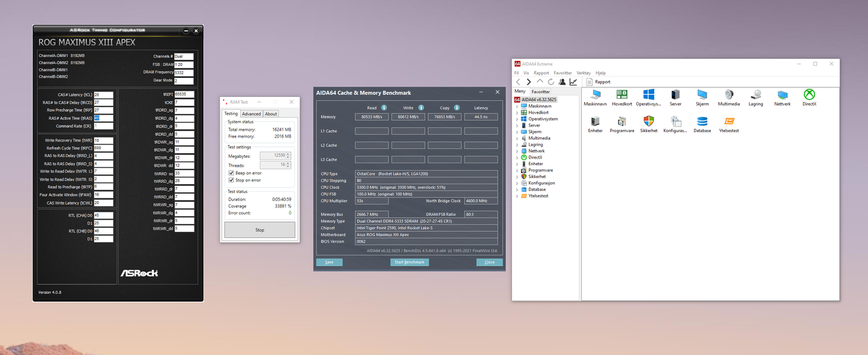Image resolution: width=868 pixels, height=355 pixels.
Task: Open the Fil menu in AIDA64
Action: [x=517, y=72]
